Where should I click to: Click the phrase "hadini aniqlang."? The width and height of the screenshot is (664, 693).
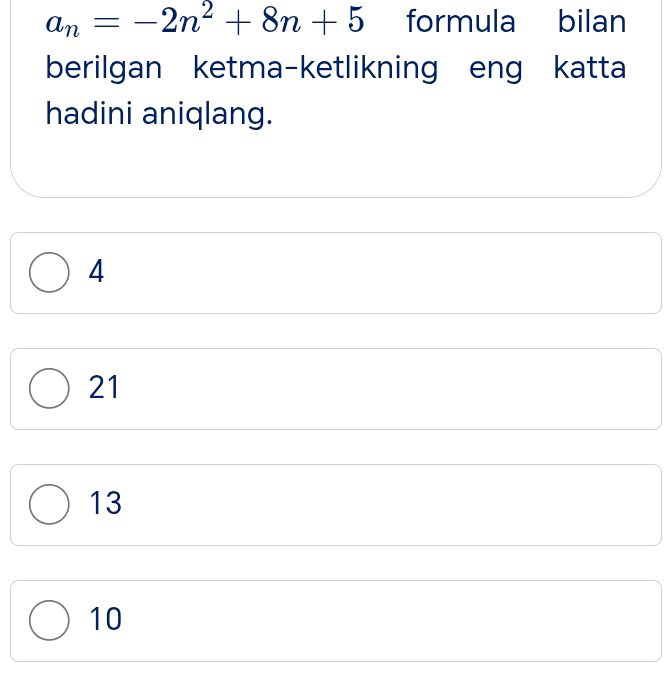tap(159, 115)
